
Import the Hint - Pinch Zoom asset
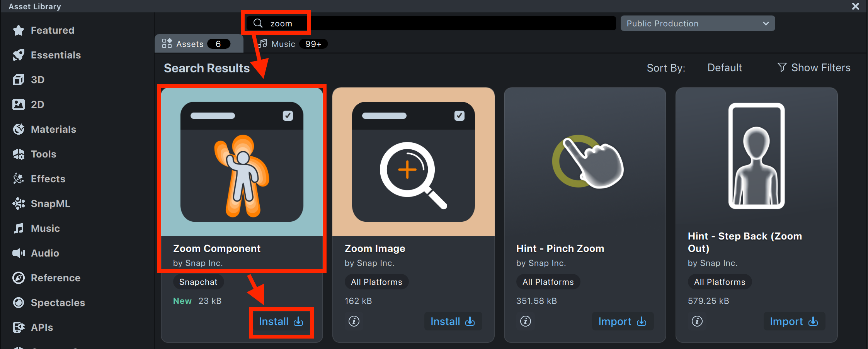[623, 322]
